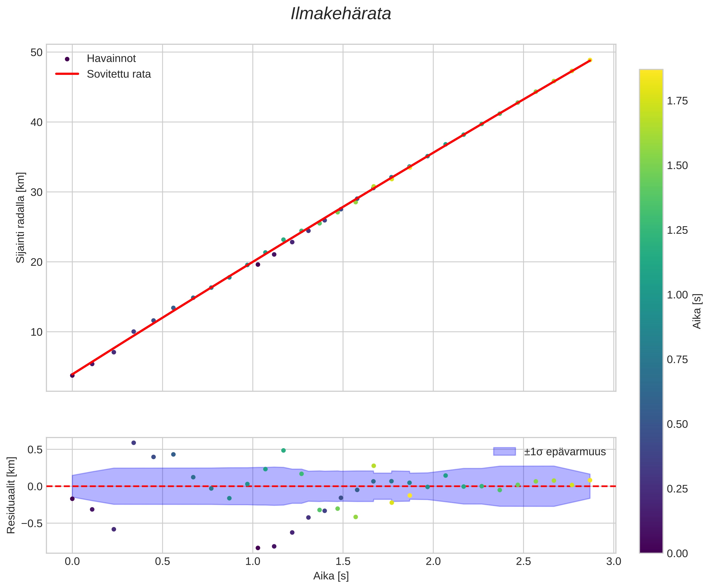Click the ±1σ epävarmuus legend patch

coord(505,452)
